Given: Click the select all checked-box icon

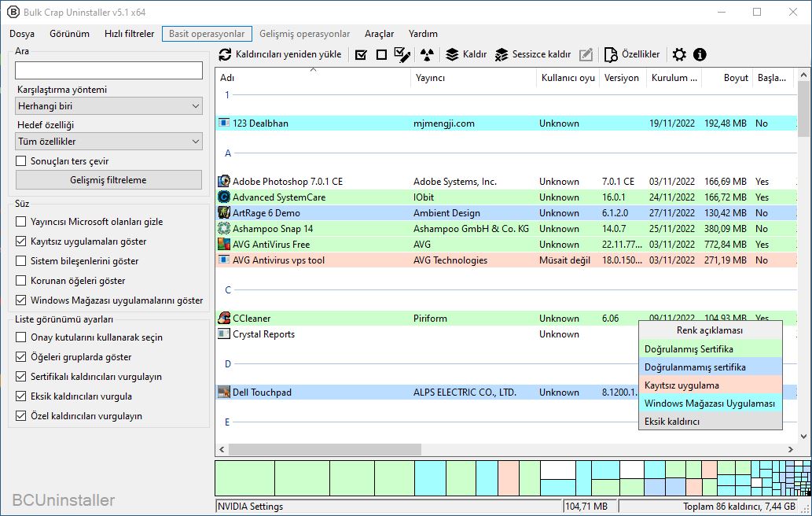Looking at the screenshot, I should pos(361,54).
